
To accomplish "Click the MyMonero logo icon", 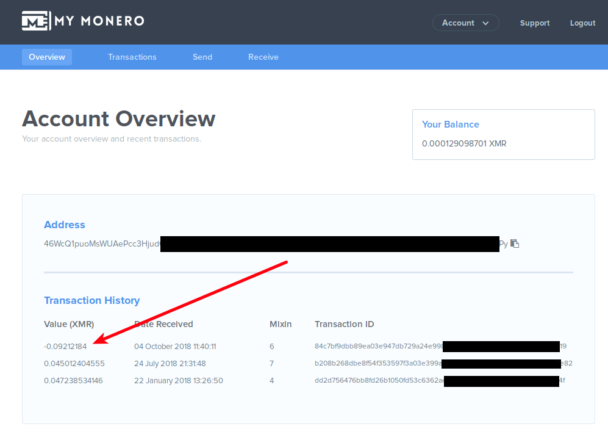I will pyautogui.click(x=36, y=21).
